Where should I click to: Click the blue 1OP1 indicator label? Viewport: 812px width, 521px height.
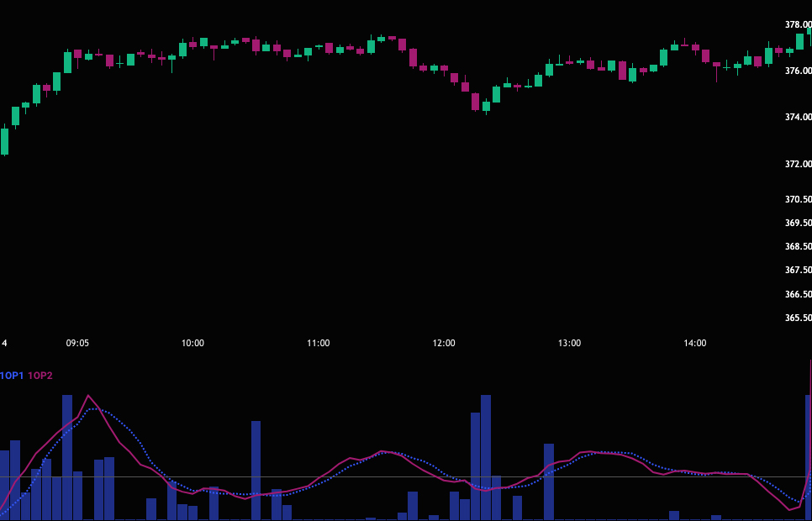pyautogui.click(x=12, y=376)
